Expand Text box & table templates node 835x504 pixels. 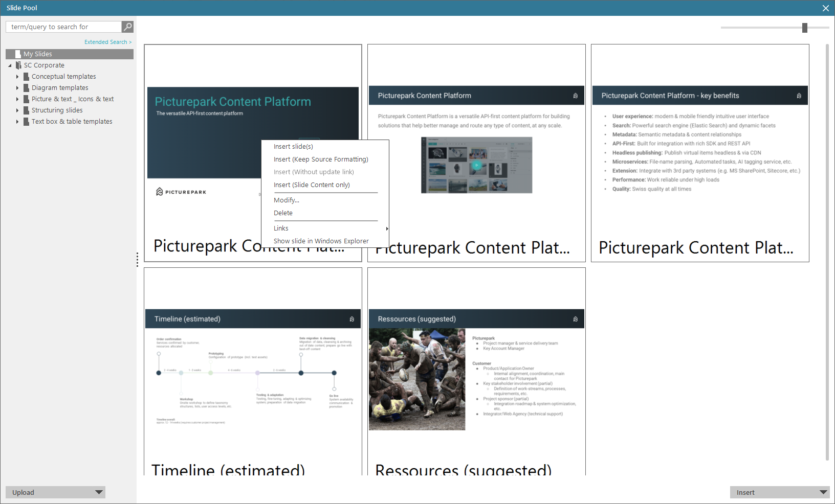[x=17, y=122]
